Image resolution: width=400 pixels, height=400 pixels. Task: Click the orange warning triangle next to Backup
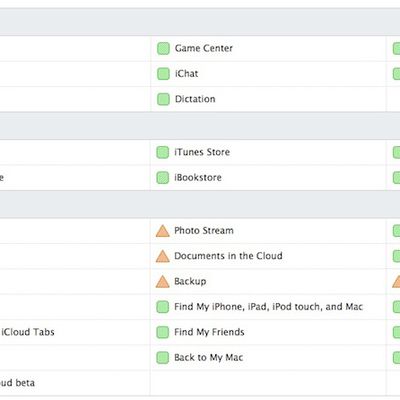point(163,281)
